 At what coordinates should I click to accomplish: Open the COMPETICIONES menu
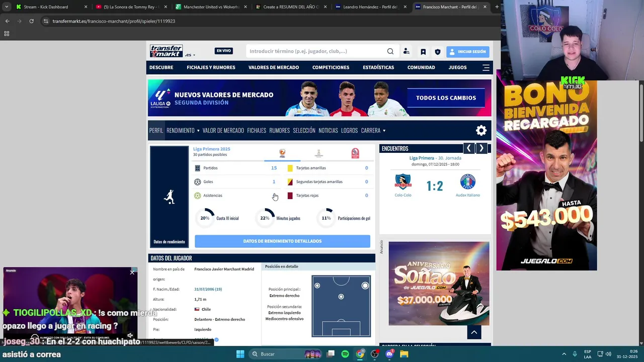(x=331, y=67)
